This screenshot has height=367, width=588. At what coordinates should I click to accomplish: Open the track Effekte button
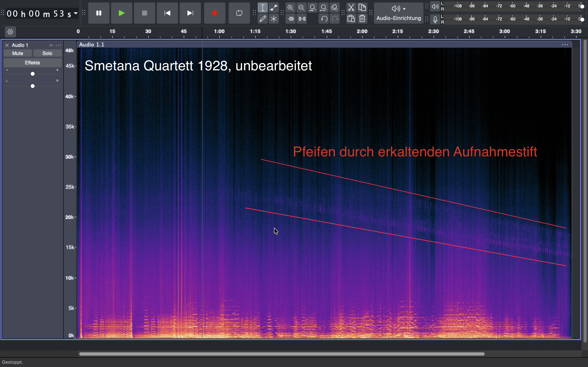[x=32, y=63]
